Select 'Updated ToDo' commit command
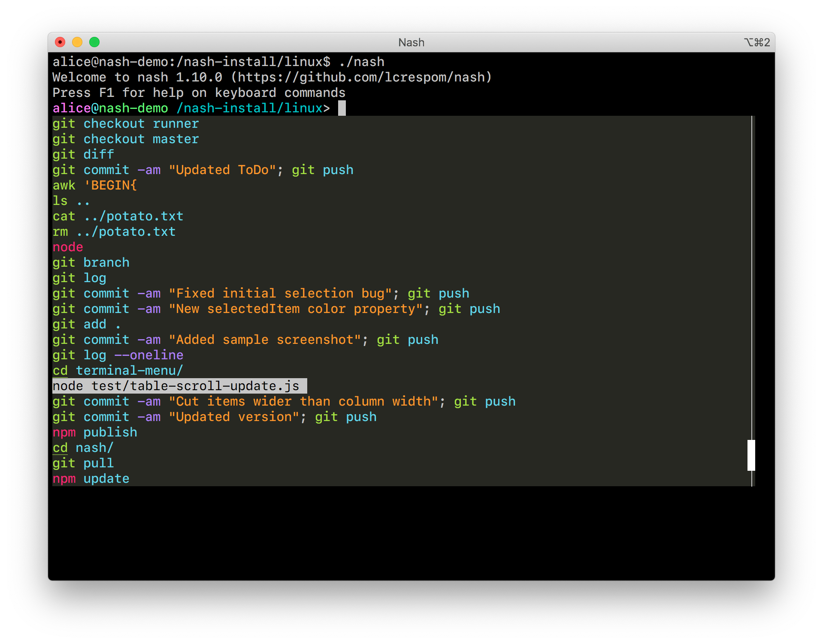823x644 pixels. coord(203,170)
